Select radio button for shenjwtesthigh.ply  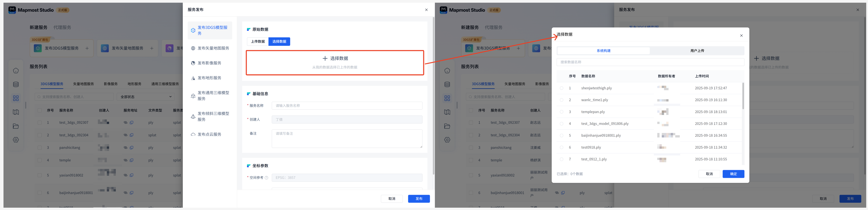pyautogui.click(x=561, y=88)
